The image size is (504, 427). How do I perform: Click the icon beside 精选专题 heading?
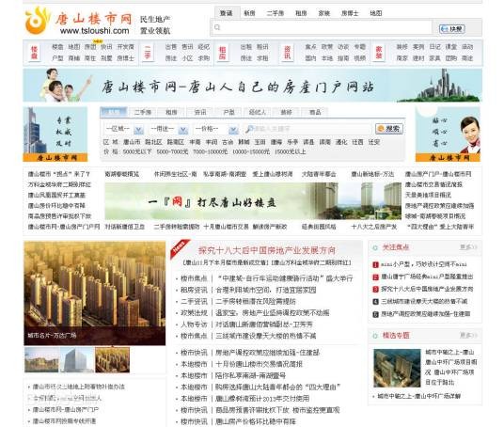(375, 336)
